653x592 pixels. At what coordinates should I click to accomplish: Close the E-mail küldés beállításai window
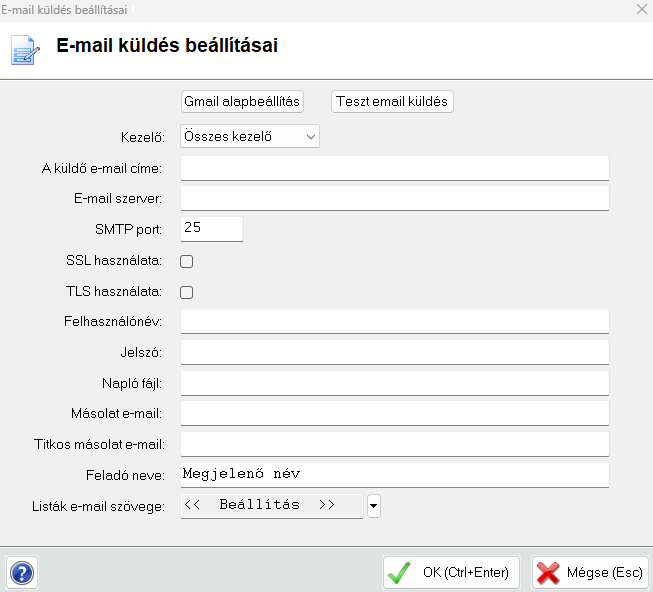click(x=641, y=8)
